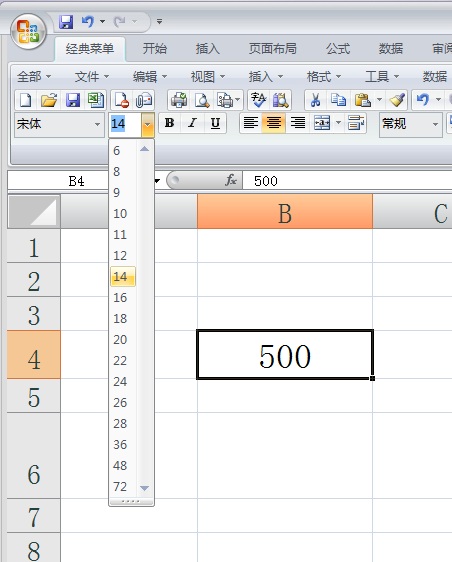
Task: Switch to the 页面布局 ribbon tab
Action: [273, 48]
